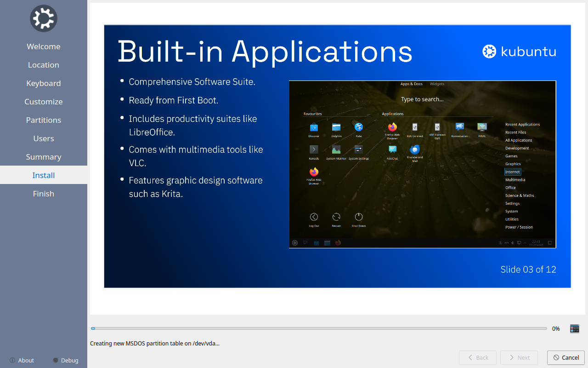Go to the Location step

click(x=44, y=65)
